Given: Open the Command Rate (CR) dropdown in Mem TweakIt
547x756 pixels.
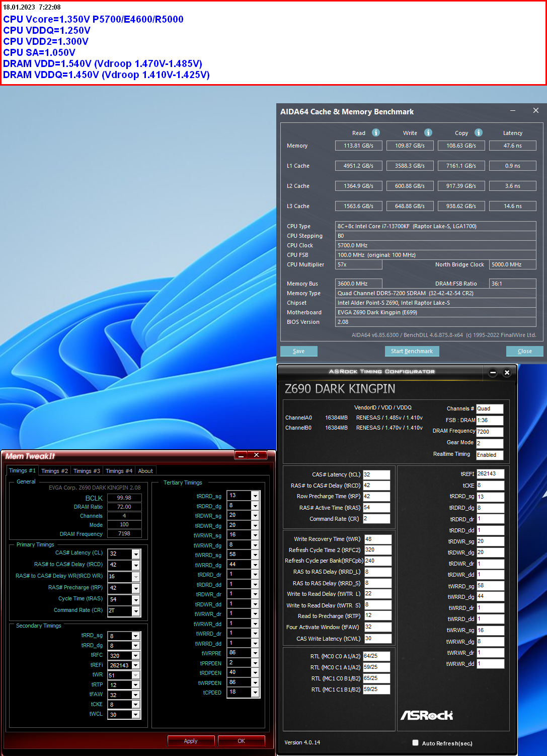Looking at the screenshot, I should (x=136, y=611).
